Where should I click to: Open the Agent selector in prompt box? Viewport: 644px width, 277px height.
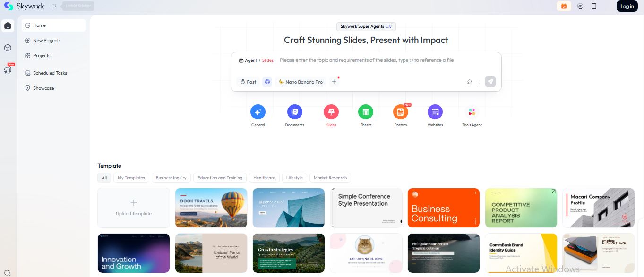click(248, 60)
